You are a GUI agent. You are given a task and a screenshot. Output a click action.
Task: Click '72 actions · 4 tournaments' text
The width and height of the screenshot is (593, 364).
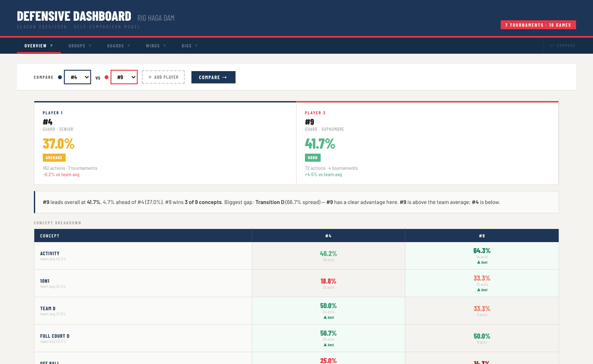331,168
